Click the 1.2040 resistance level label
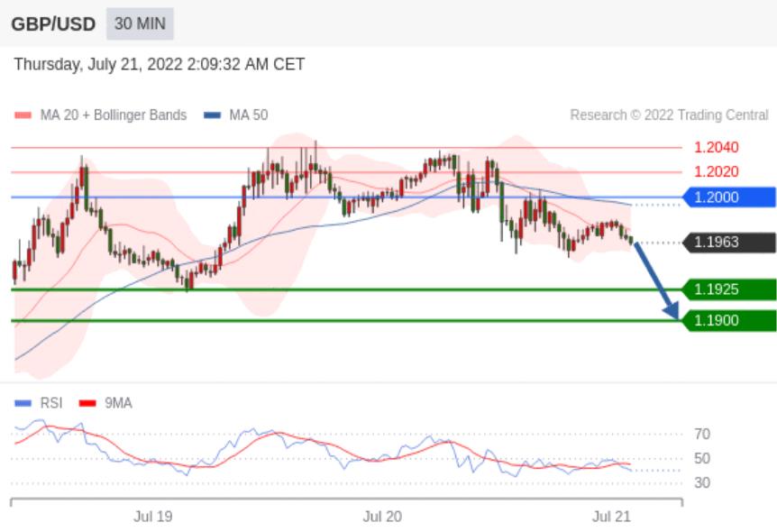Image resolution: width=777 pixels, height=532 pixels. click(716, 147)
